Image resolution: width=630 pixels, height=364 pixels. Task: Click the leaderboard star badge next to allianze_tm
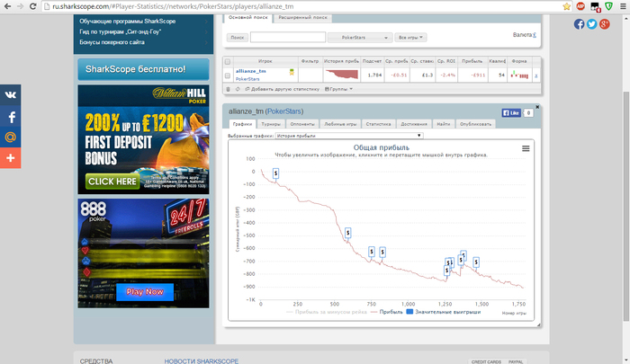click(x=292, y=72)
